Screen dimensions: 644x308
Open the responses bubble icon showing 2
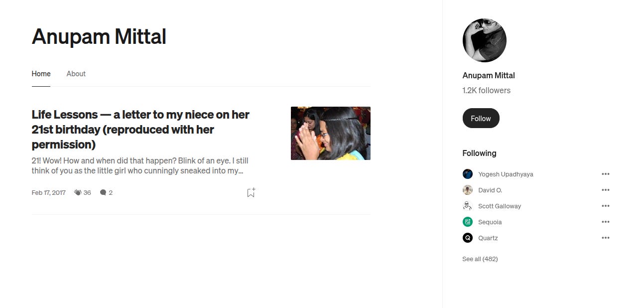click(103, 192)
